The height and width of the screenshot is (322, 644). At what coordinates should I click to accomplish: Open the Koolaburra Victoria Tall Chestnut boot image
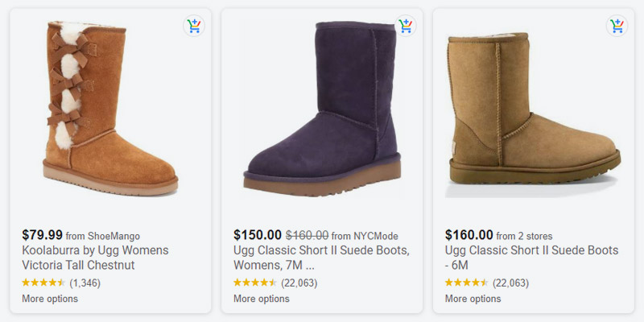click(110, 109)
